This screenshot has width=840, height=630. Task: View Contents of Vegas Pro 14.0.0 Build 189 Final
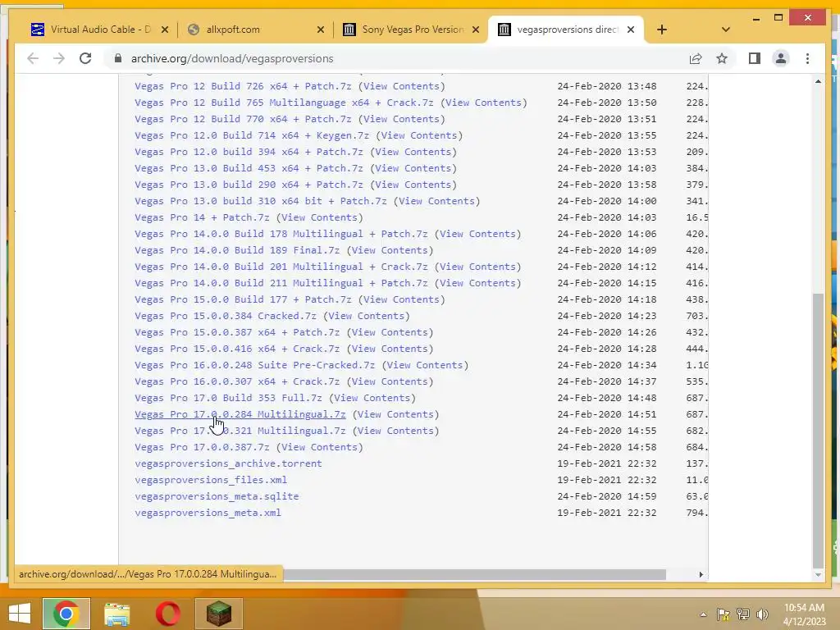pos(390,250)
